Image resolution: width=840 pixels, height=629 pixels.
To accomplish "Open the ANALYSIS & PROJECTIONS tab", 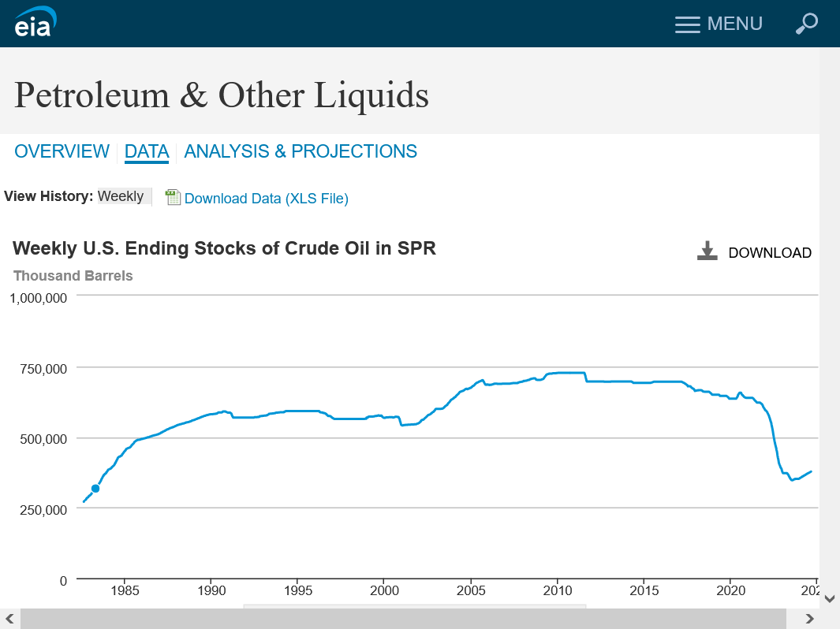I will click(301, 151).
